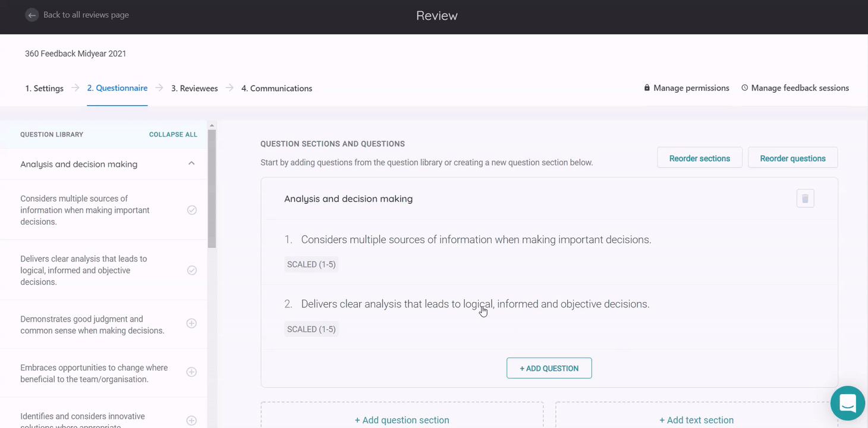Open the chat support bubble
The image size is (868, 428).
click(847, 403)
